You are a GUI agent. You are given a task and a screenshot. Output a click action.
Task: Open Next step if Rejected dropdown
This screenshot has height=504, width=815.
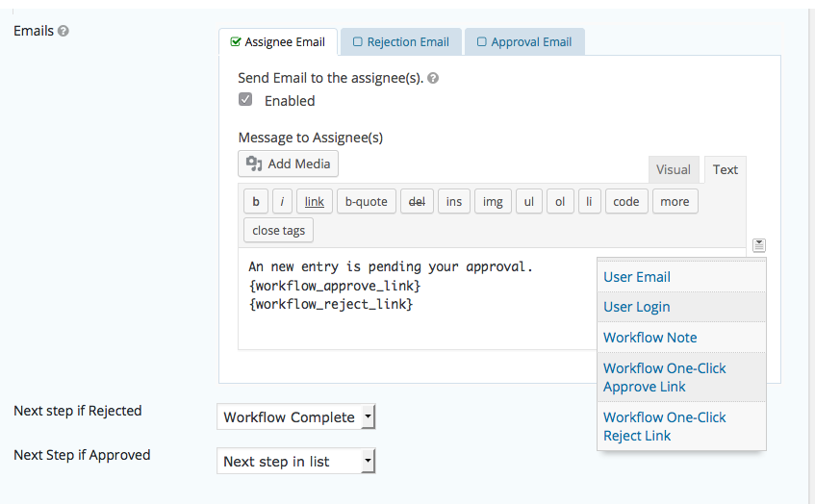(295, 416)
